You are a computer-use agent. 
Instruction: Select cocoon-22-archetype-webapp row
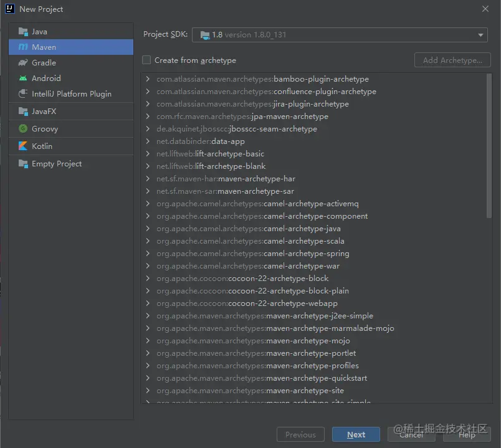tap(313, 303)
